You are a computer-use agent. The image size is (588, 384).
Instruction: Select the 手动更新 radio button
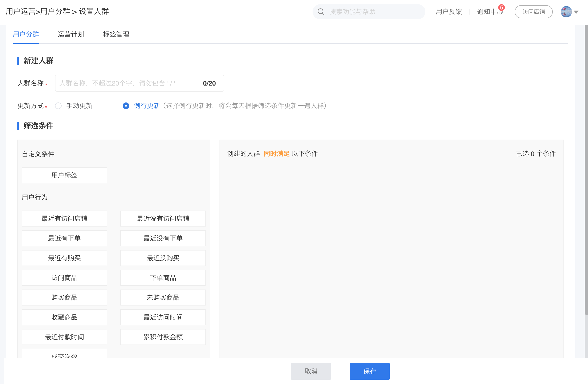[x=58, y=106]
